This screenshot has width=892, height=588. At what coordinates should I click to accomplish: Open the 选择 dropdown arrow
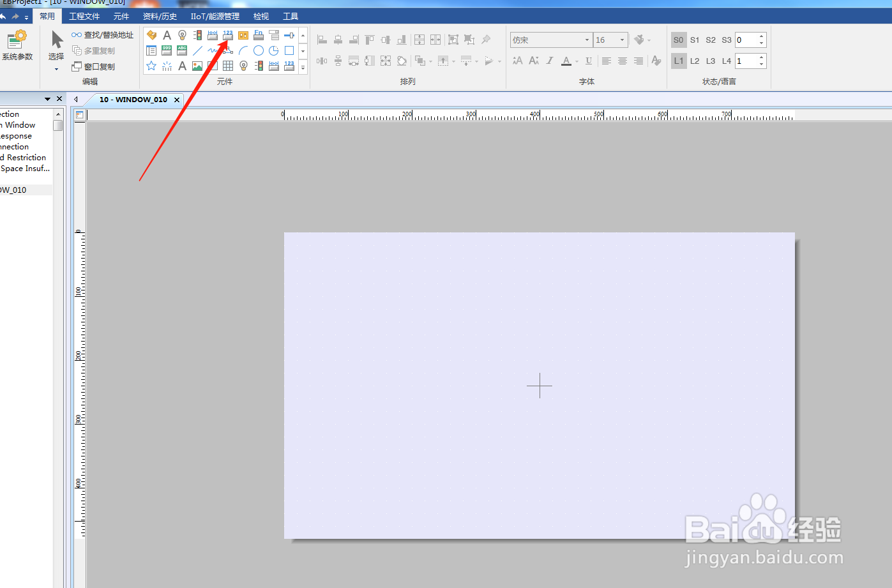pyautogui.click(x=56, y=69)
